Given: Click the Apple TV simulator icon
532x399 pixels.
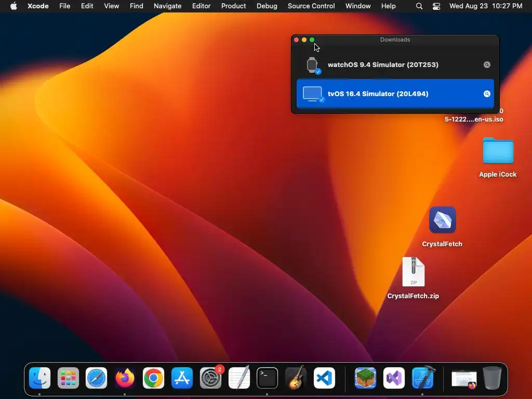Looking at the screenshot, I should point(313,94).
